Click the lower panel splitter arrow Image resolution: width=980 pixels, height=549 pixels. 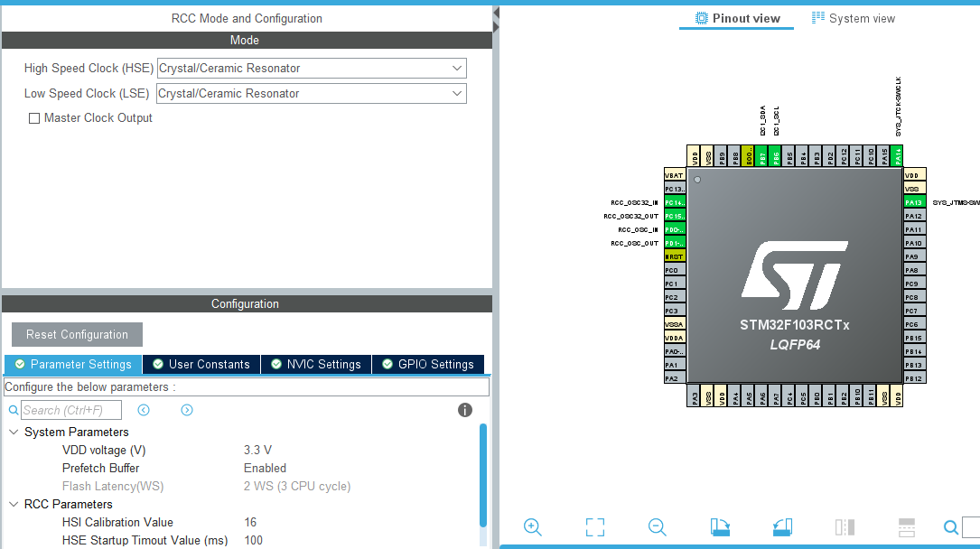[496, 27]
